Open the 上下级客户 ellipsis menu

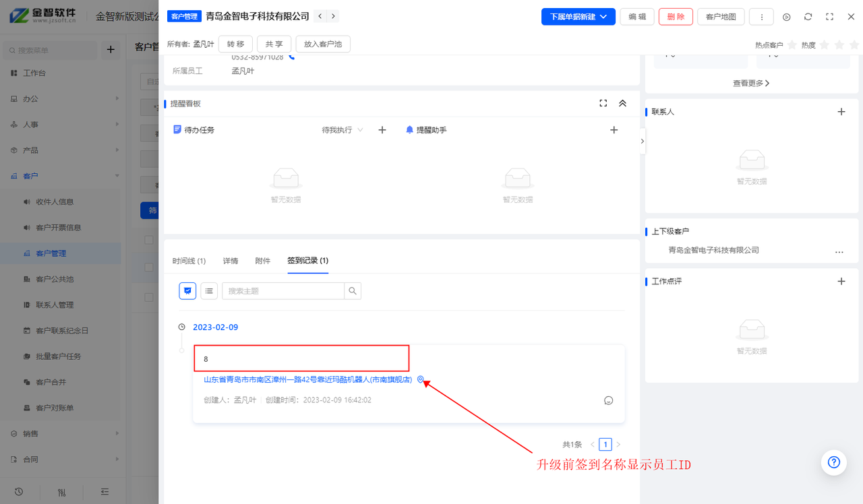click(839, 251)
